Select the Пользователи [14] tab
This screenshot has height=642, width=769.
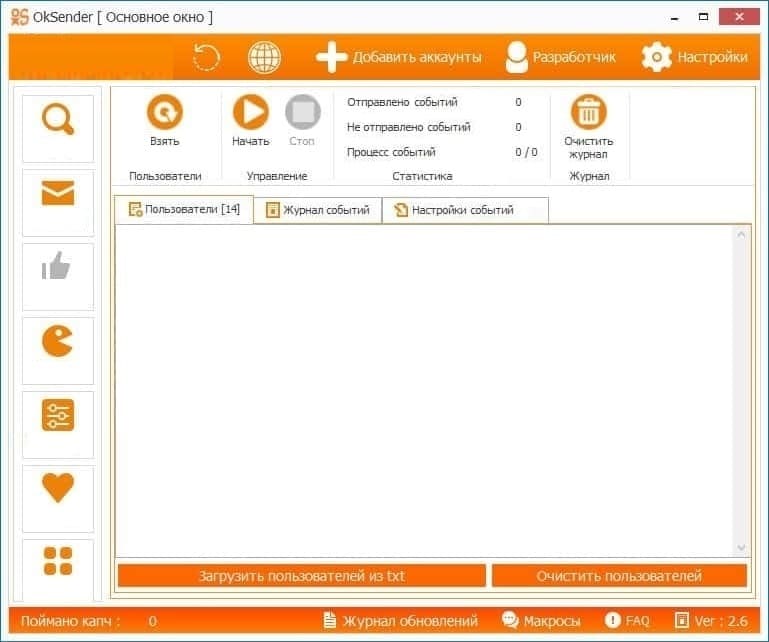(184, 209)
